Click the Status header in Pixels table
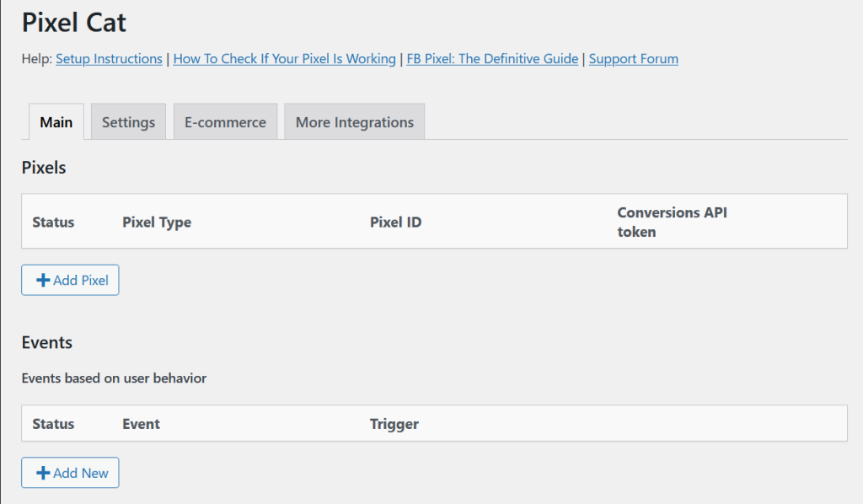Image resolution: width=863 pixels, height=504 pixels. [x=53, y=223]
